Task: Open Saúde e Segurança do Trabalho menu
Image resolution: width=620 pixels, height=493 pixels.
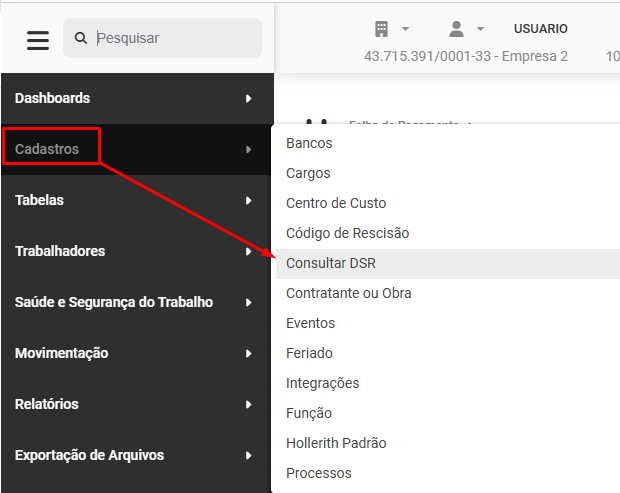Action: coord(114,302)
